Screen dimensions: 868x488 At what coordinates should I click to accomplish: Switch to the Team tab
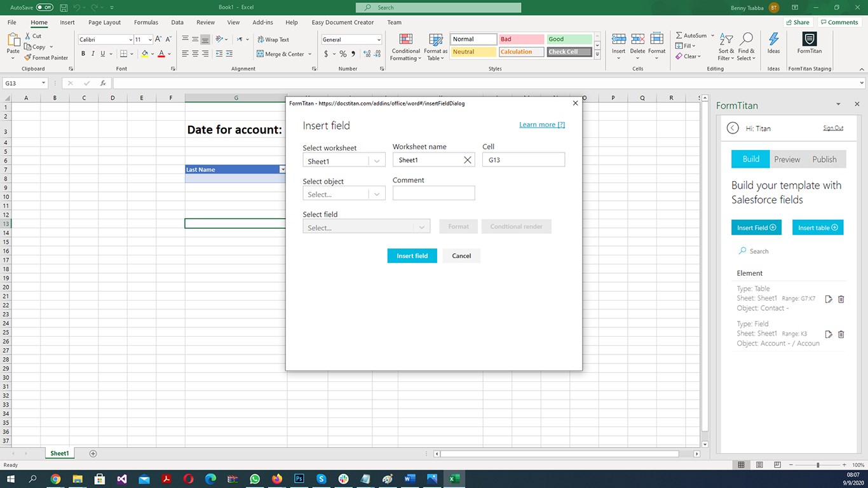click(395, 22)
